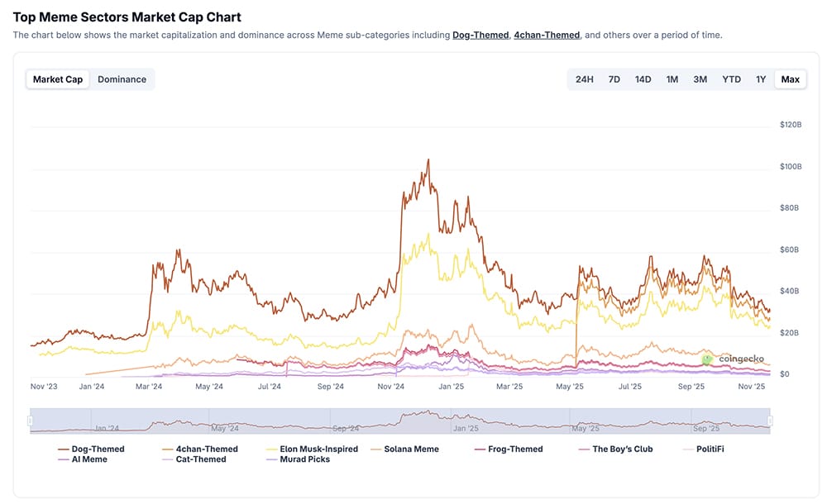Click the CoinGecko gecko watermark icon

pyautogui.click(x=706, y=359)
